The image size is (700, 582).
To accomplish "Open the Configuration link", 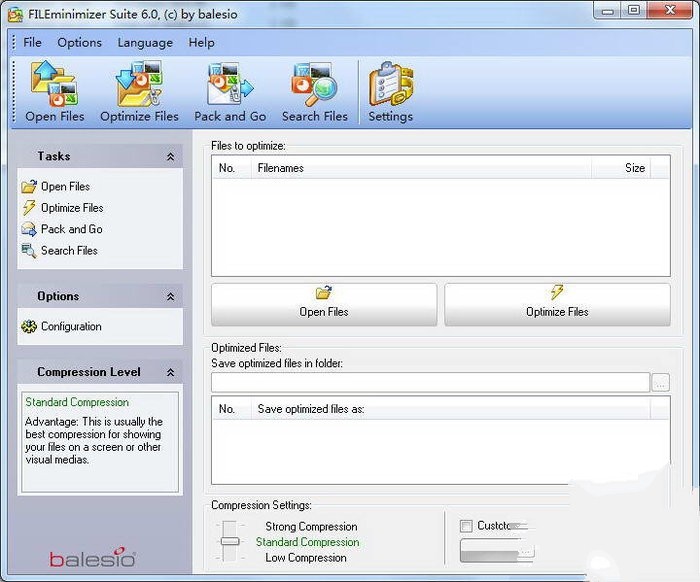I will pos(71,326).
